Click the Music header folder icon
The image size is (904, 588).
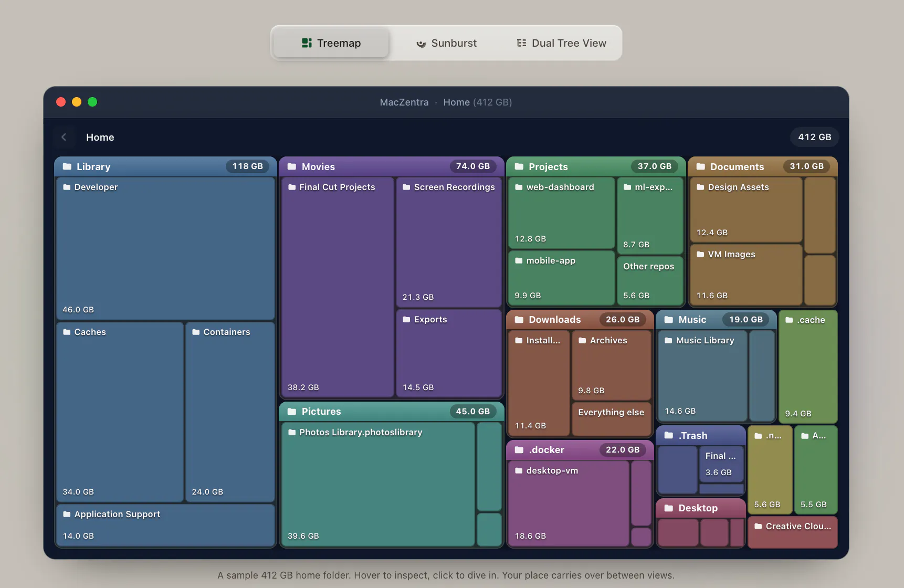tap(669, 320)
